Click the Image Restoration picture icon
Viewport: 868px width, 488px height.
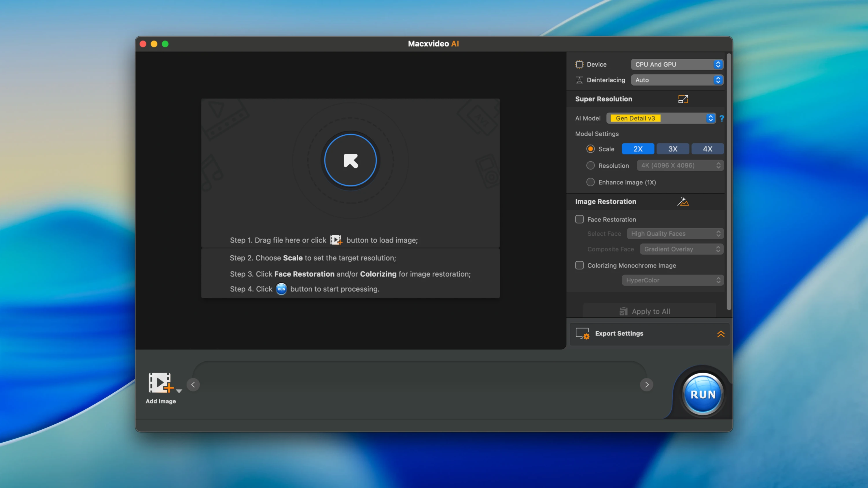[683, 202]
